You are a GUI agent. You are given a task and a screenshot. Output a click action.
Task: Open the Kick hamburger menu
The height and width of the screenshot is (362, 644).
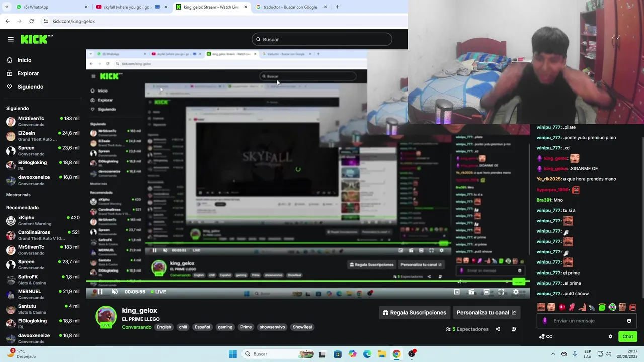11,39
